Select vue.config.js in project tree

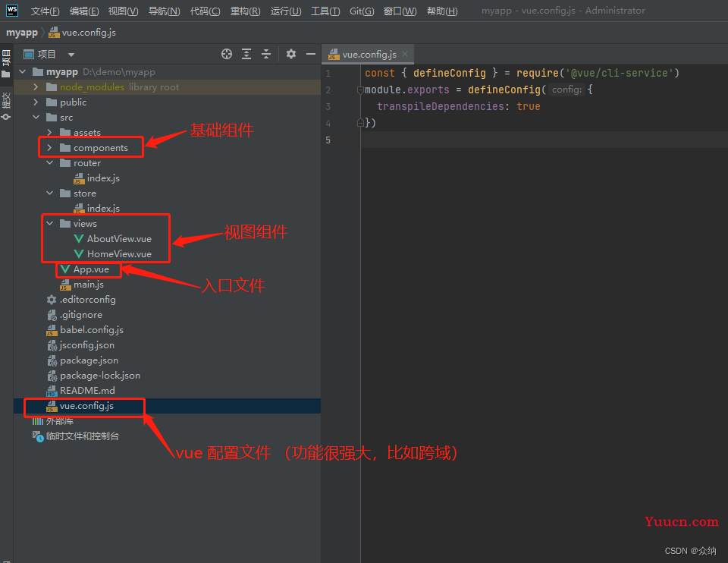click(x=86, y=406)
